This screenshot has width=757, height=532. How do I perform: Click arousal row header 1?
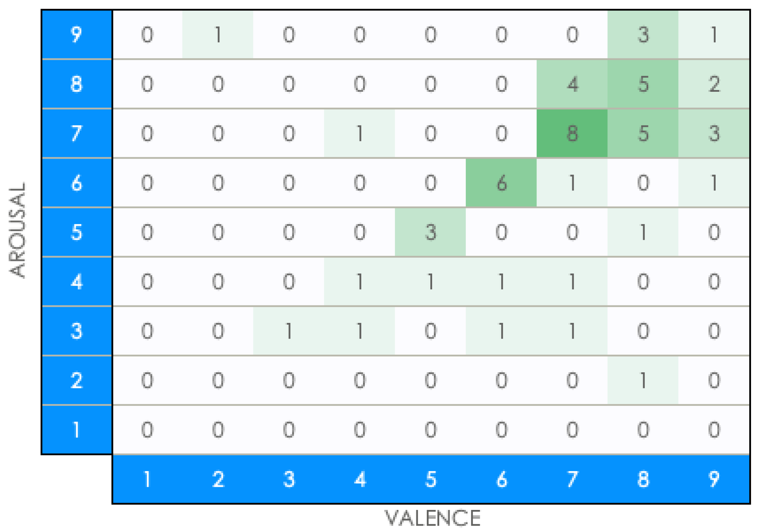[x=76, y=430]
